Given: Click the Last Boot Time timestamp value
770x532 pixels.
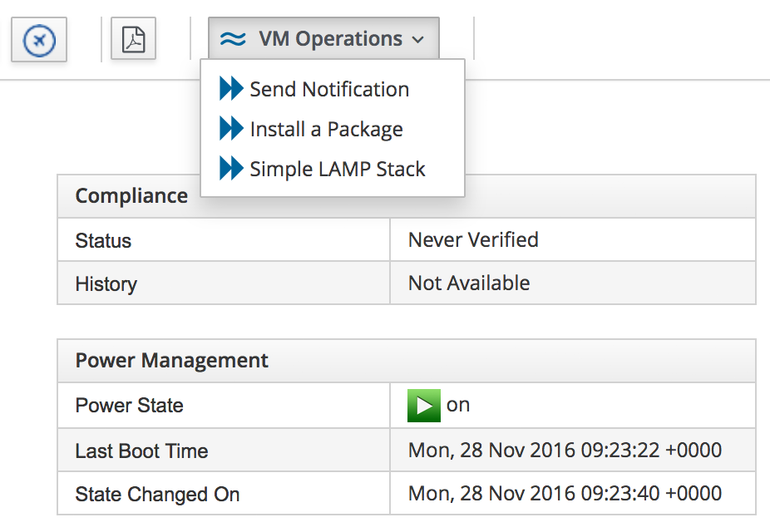Looking at the screenshot, I should click(x=565, y=451).
